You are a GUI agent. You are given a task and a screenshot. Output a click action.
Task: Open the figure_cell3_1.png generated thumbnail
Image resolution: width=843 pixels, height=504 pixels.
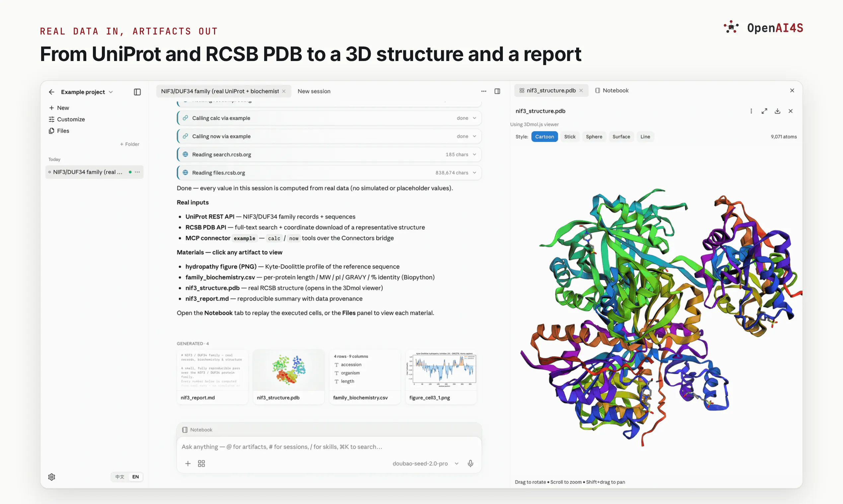click(x=441, y=377)
